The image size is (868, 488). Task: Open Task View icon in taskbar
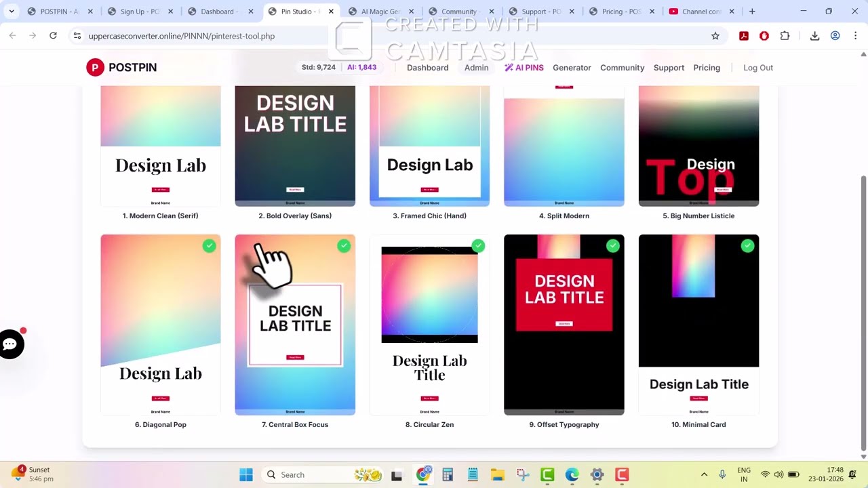coord(397,474)
